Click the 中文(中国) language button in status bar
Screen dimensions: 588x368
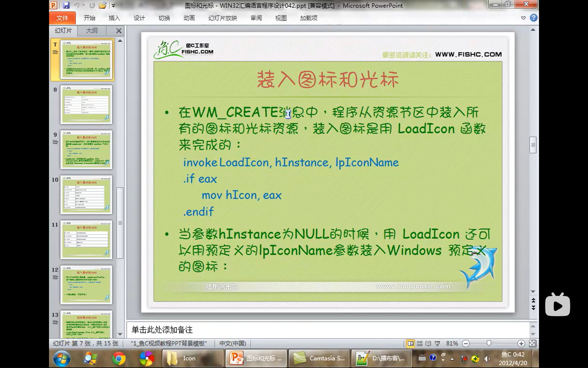click(233, 343)
